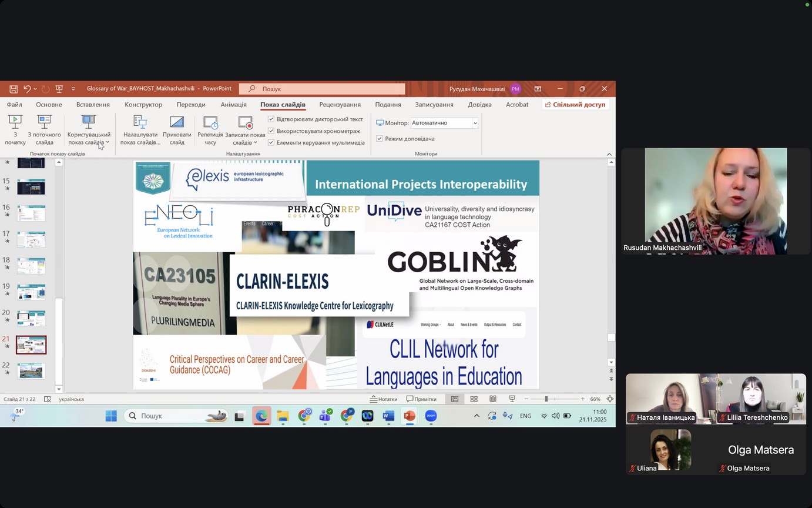This screenshot has width=812, height=508.
Task: Toggle the use timings checkbox
Action: 271,131
